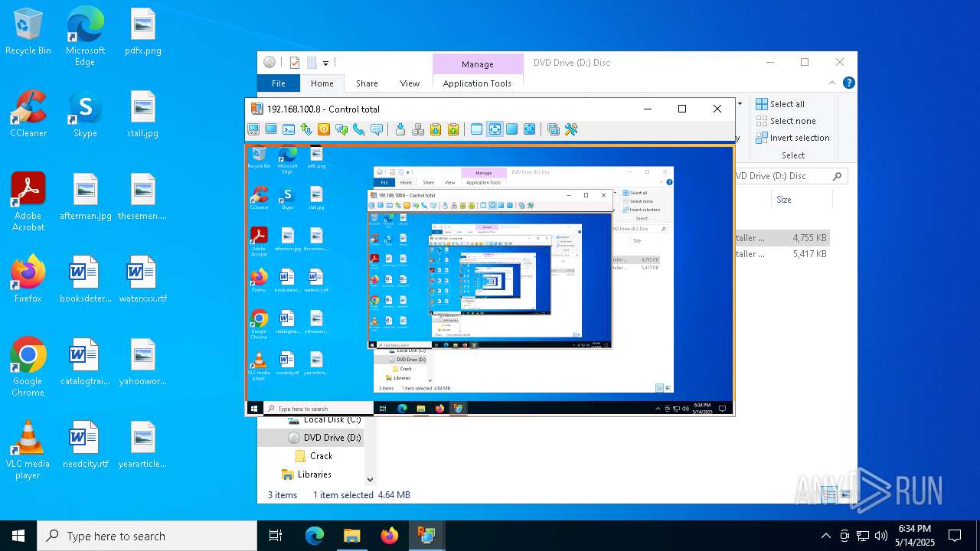This screenshot has height=551, width=980.
Task: Click Invert selection in Explorer ribbon
Action: tap(792, 138)
